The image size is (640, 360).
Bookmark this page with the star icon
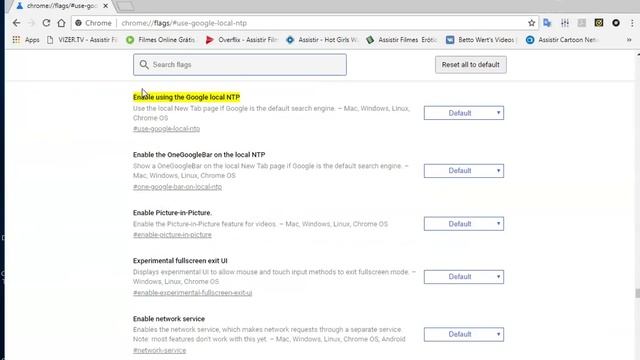(x=531, y=23)
